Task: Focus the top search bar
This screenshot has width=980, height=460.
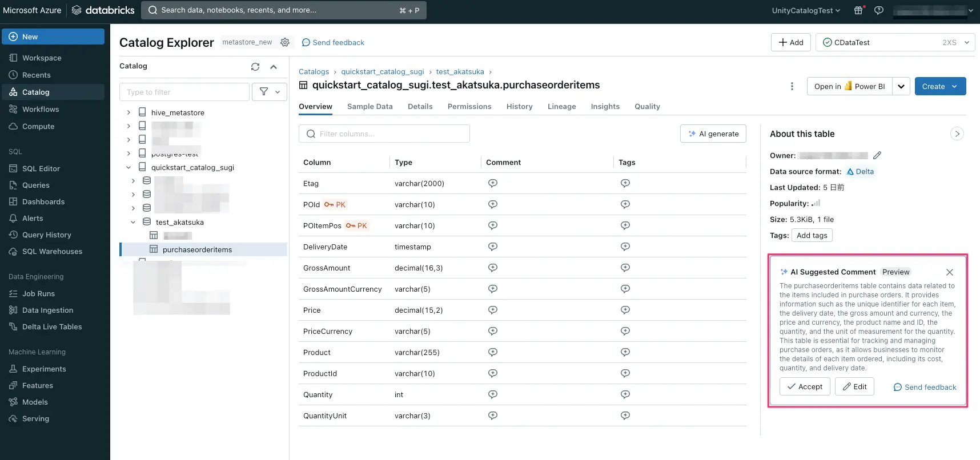Action: pyautogui.click(x=284, y=10)
